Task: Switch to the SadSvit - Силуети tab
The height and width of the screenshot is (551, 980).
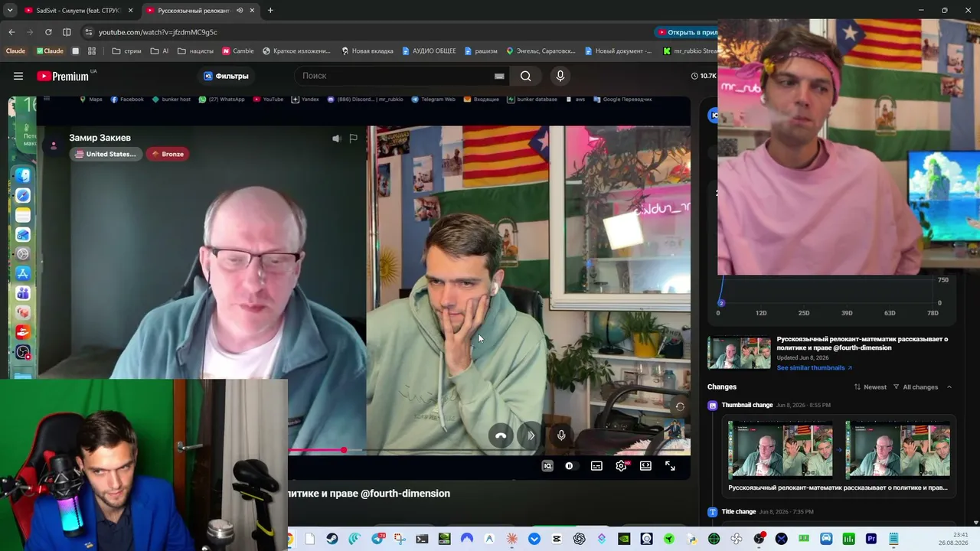Action: tap(80, 10)
